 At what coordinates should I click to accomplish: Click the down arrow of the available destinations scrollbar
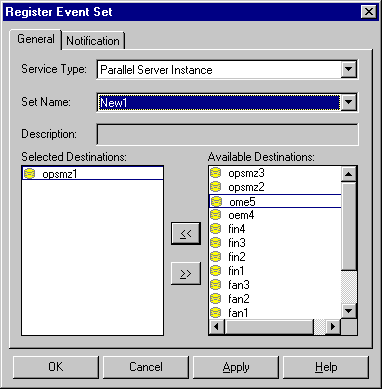tap(349, 311)
